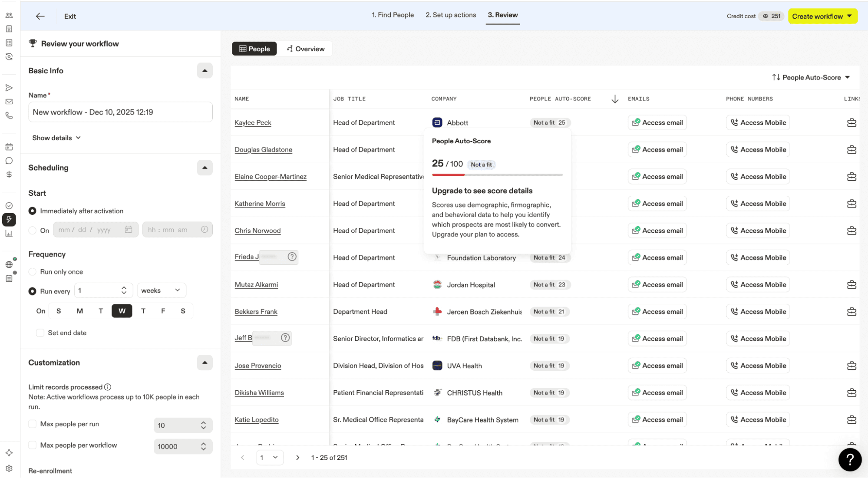This screenshot has height=478, width=868.
Task: Check the Max people per run checkbox
Action: (33, 424)
